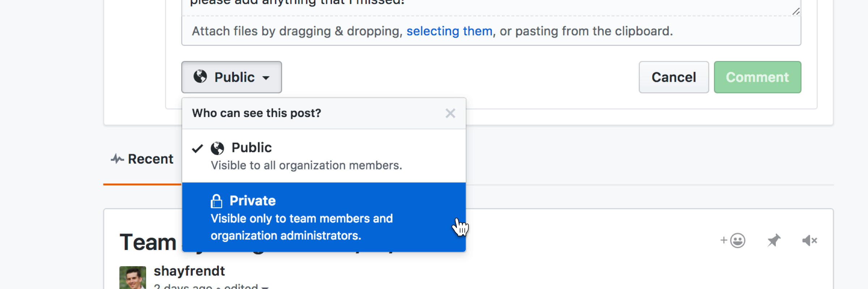Click the globe icon next to Public option
Screen dimensions: 868x289
[217, 147]
